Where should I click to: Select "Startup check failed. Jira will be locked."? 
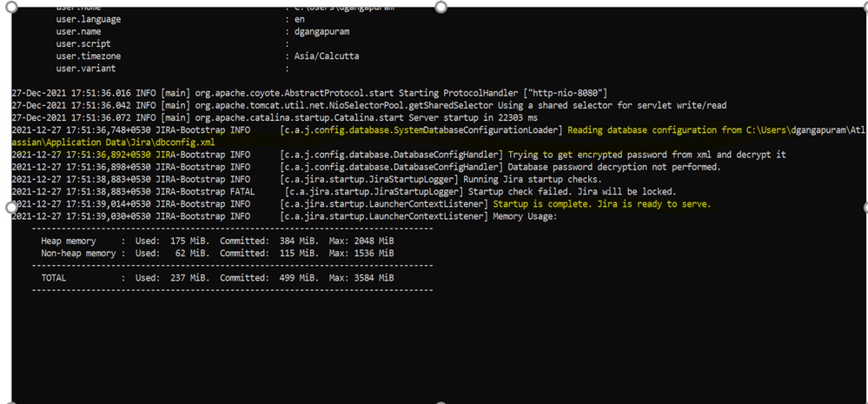572,192
